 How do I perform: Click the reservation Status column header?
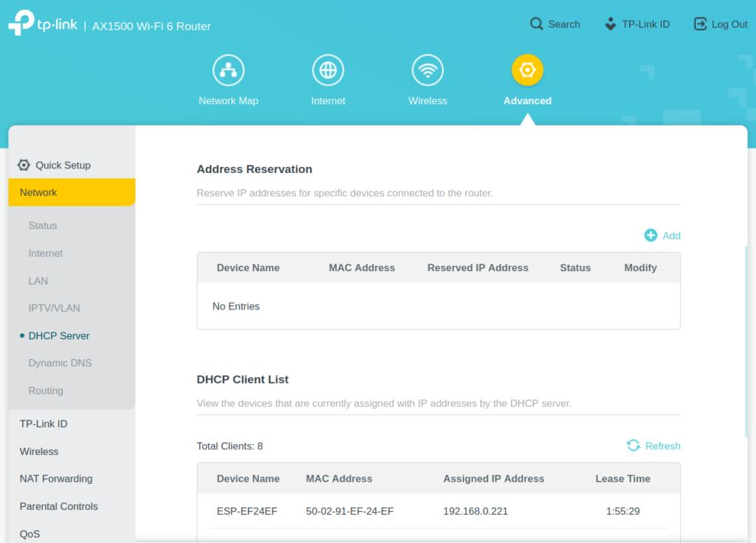(x=575, y=268)
